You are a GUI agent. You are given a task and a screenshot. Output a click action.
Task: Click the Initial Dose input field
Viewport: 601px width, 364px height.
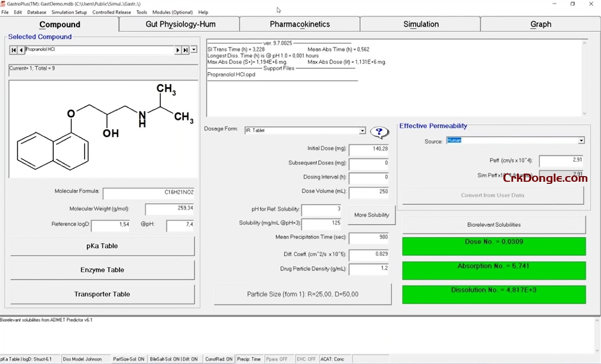point(368,150)
